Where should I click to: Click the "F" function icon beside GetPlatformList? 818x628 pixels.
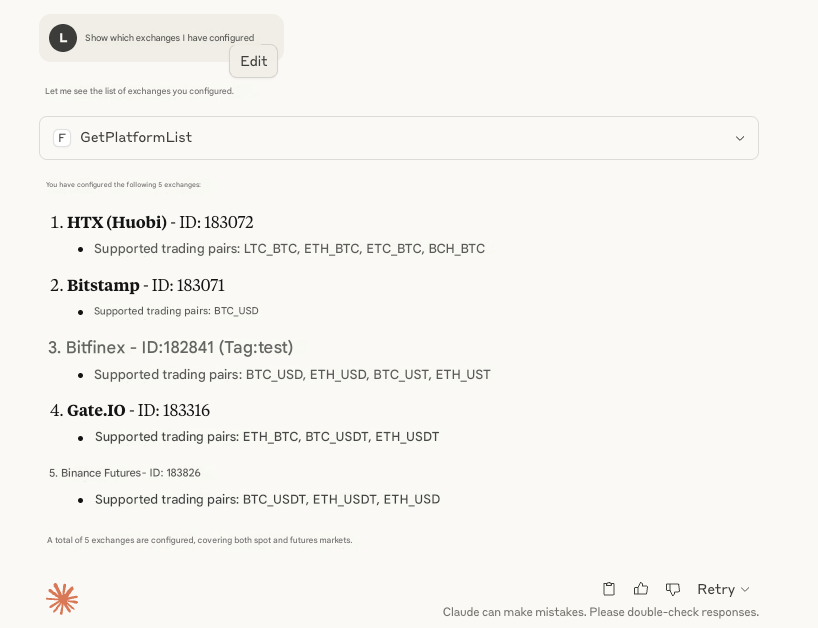click(62, 138)
